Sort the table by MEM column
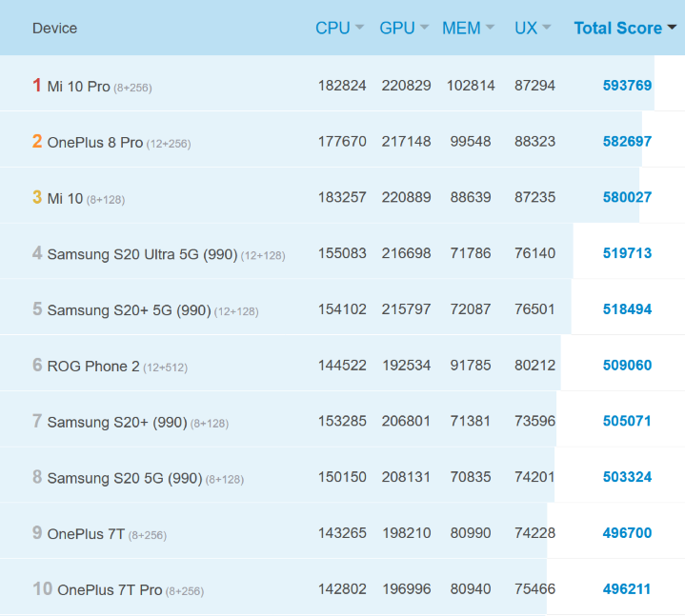 click(468, 28)
